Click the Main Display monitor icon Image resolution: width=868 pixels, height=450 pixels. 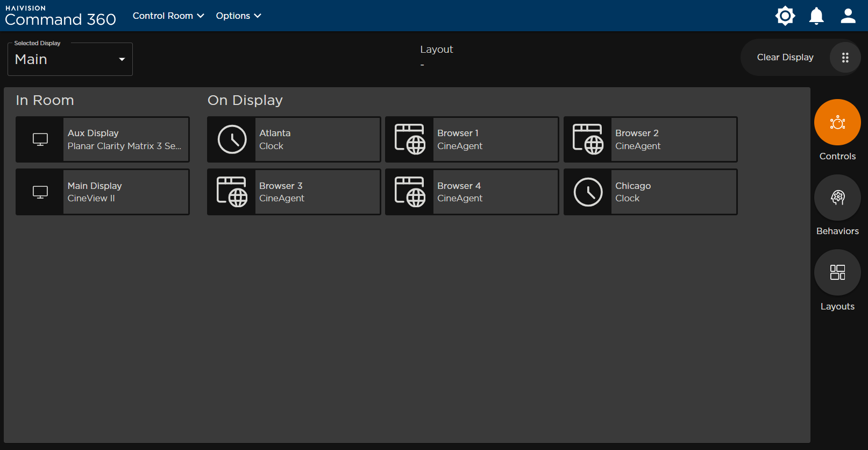coord(40,192)
